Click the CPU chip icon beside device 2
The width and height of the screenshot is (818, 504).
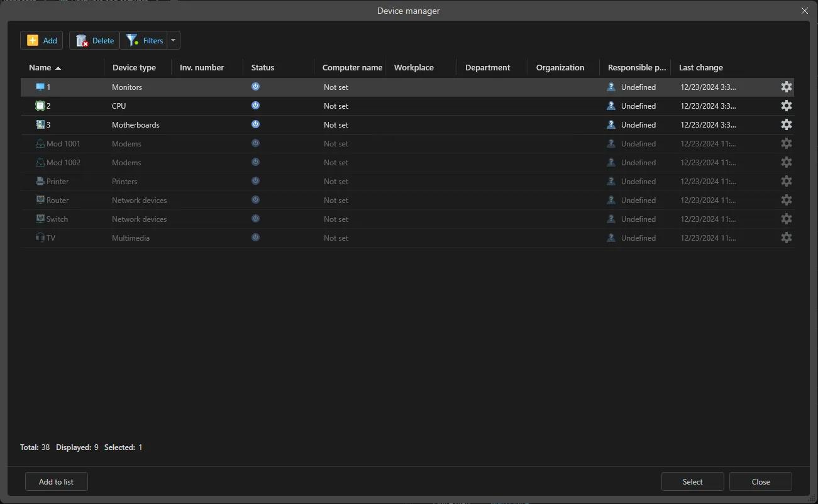[40, 106]
